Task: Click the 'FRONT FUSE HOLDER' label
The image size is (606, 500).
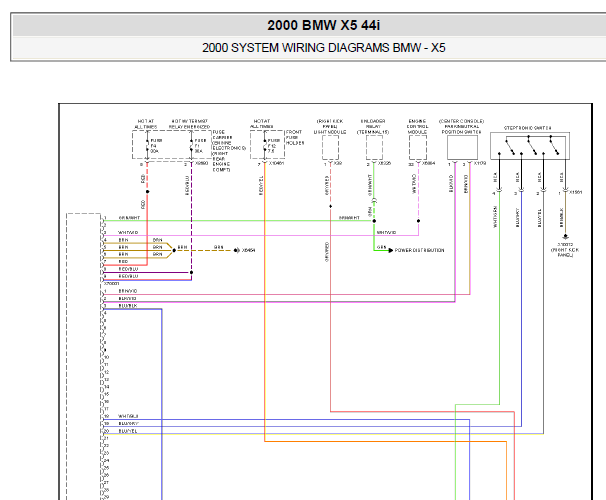Action: [295, 138]
